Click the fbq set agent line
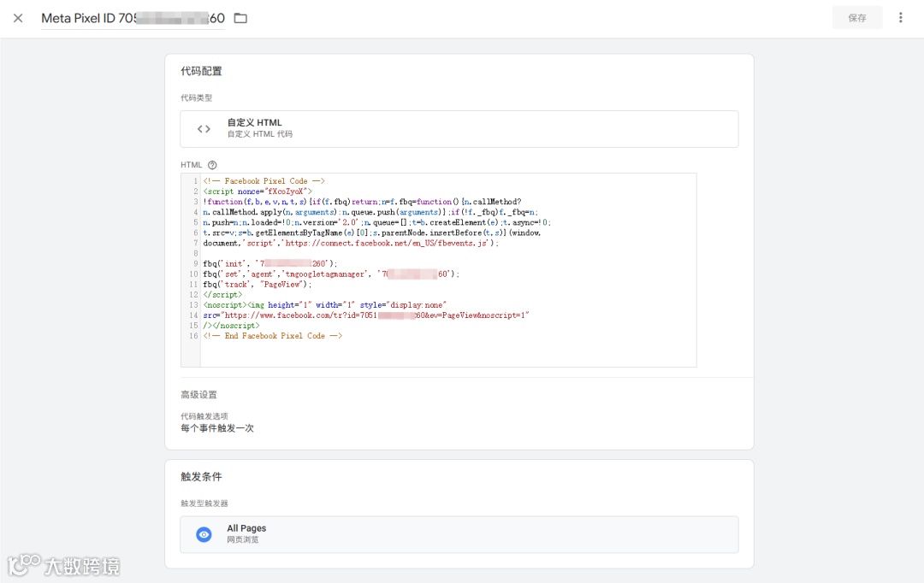924x583 pixels. (330, 274)
